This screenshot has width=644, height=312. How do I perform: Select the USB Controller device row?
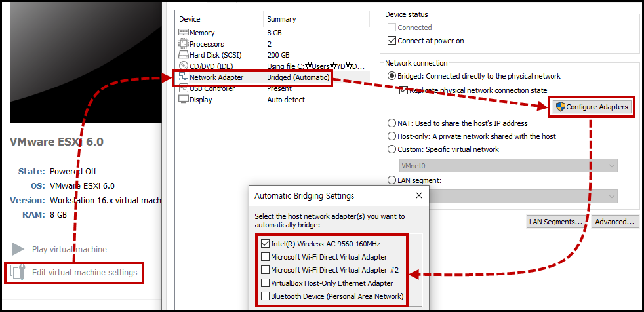tap(272, 88)
